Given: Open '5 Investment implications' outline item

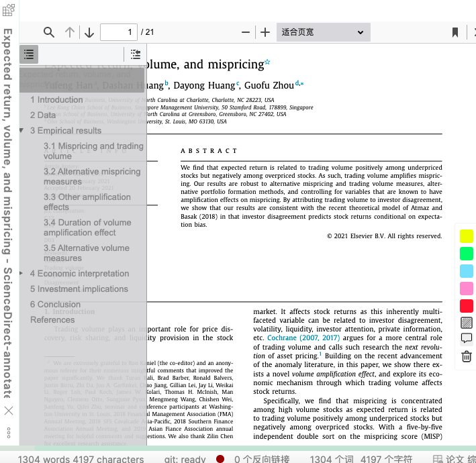Looking at the screenshot, I should [79, 289].
